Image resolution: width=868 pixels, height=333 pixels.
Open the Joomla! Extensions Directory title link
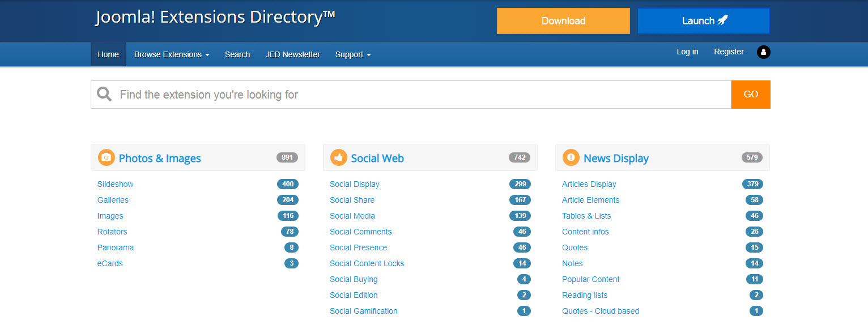(x=215, y=17)
